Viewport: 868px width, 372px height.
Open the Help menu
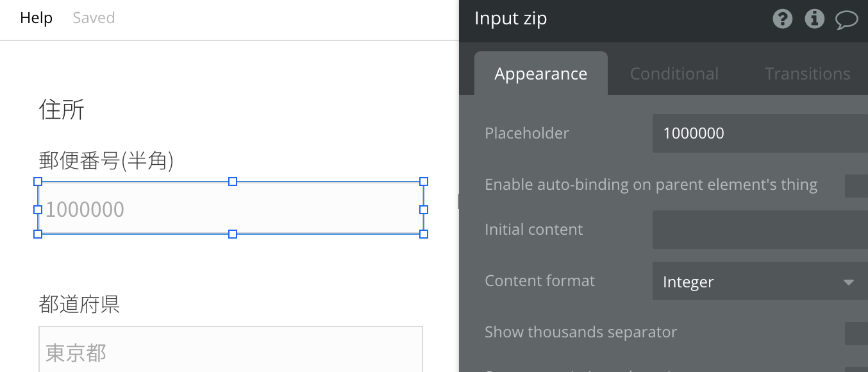point(36,18)
